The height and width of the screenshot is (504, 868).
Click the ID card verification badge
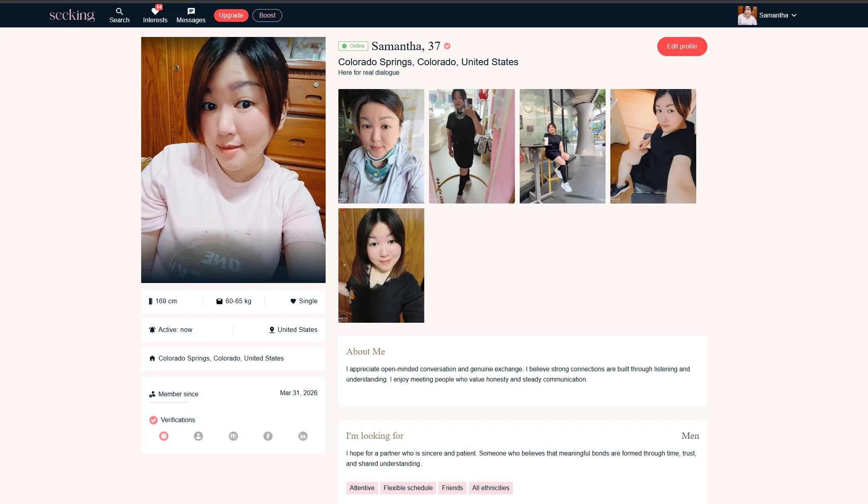click(x=233, y=436)
